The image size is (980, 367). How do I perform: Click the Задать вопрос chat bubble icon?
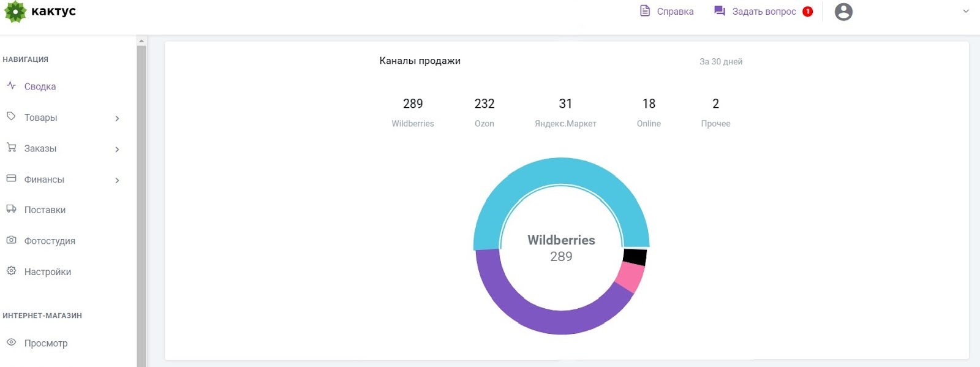720,11
